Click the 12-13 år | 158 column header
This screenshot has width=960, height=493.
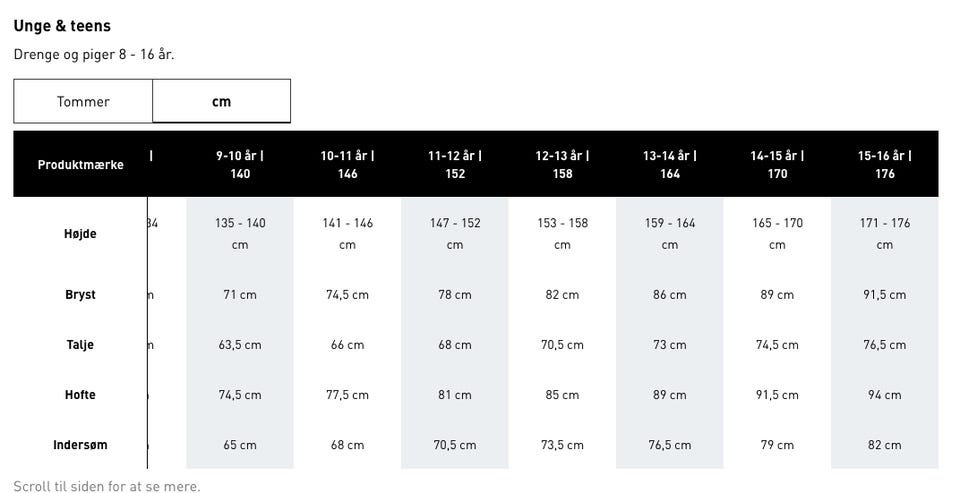562,164
